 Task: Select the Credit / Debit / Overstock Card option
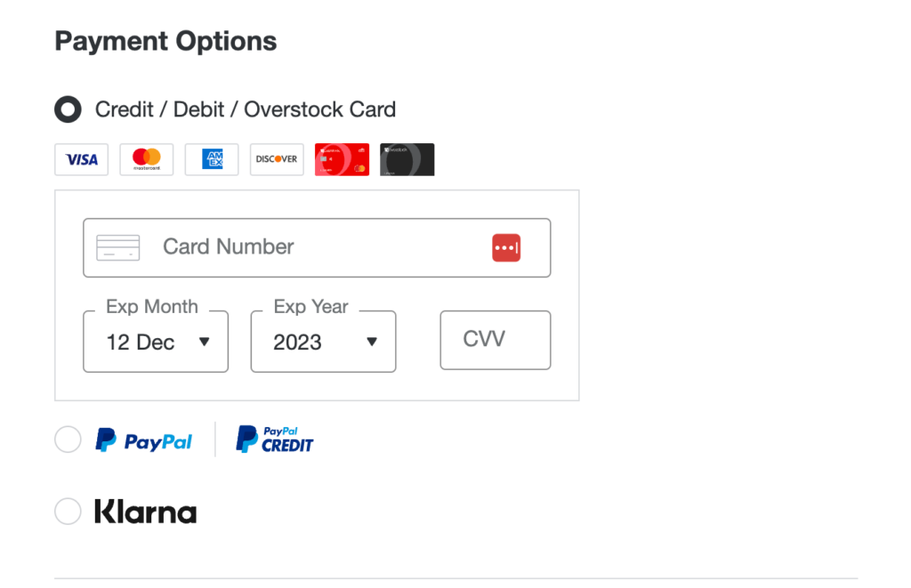68,109
